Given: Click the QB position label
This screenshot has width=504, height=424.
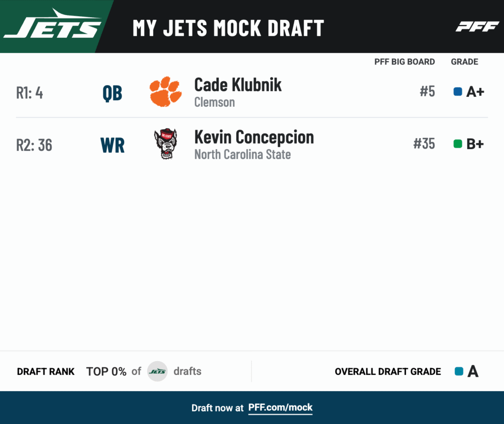Looking at the screenshot, I should click(x=113, y=93).
